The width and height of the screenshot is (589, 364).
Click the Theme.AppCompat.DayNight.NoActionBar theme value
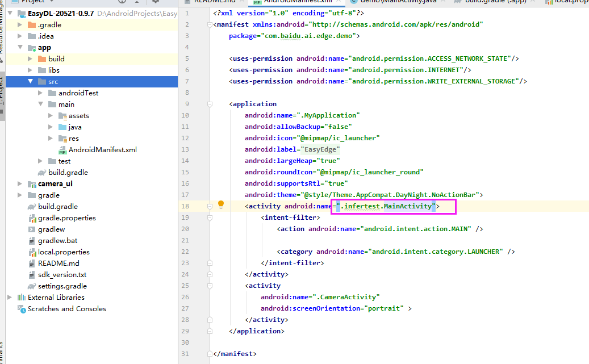tap(390, 195)
